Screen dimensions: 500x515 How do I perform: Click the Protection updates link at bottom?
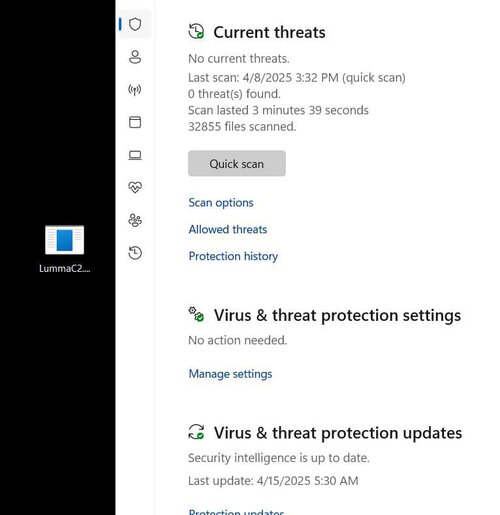(x=236, y=512)
